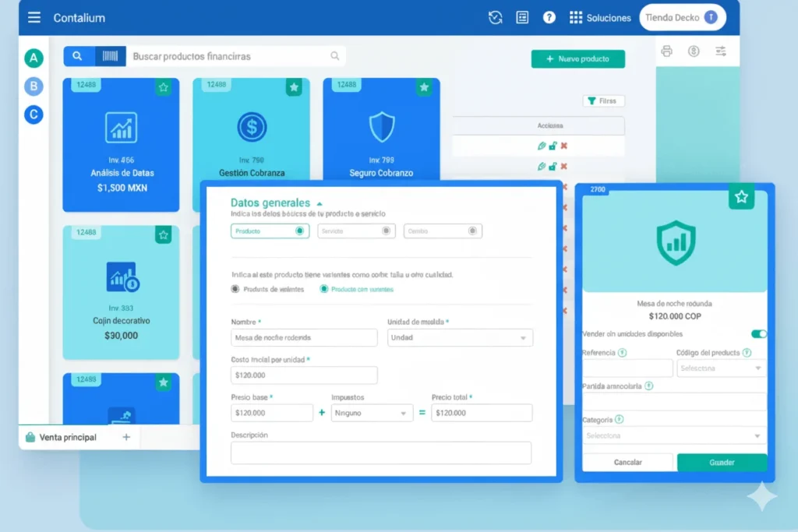This screenshot has height=532, width=798.
Task: Click the sync history icon in header
Action: tap(495, 17)
